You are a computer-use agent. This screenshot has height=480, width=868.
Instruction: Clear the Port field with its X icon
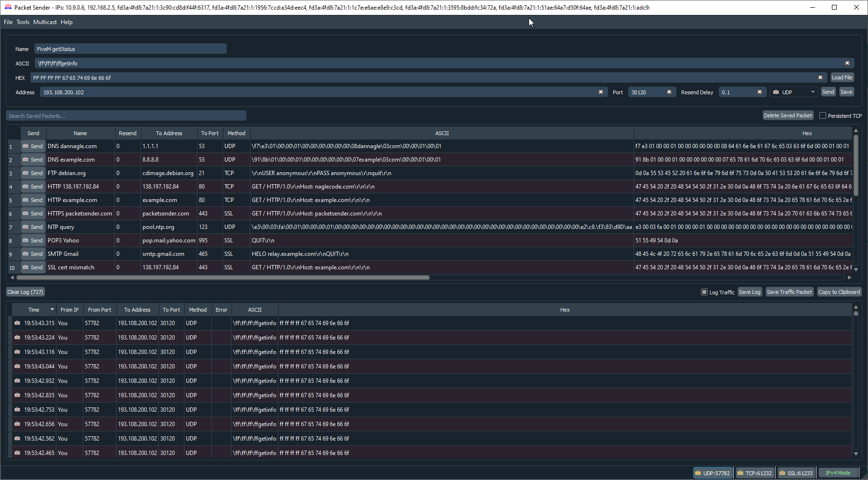669,92
